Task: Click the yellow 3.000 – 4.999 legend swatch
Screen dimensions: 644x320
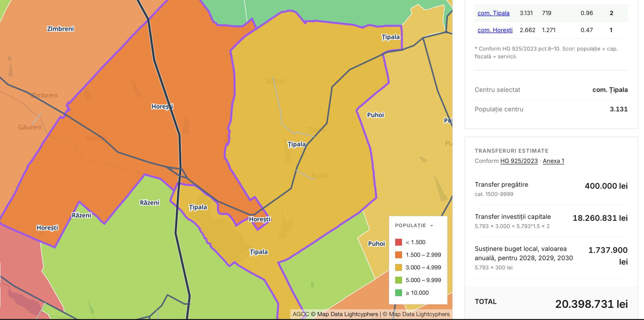Action: tap(398, 267)
